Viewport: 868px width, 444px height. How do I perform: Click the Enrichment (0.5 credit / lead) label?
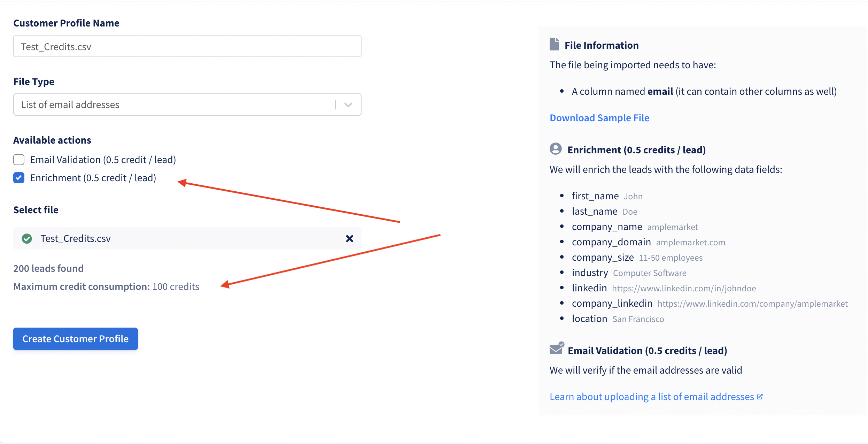93,178
